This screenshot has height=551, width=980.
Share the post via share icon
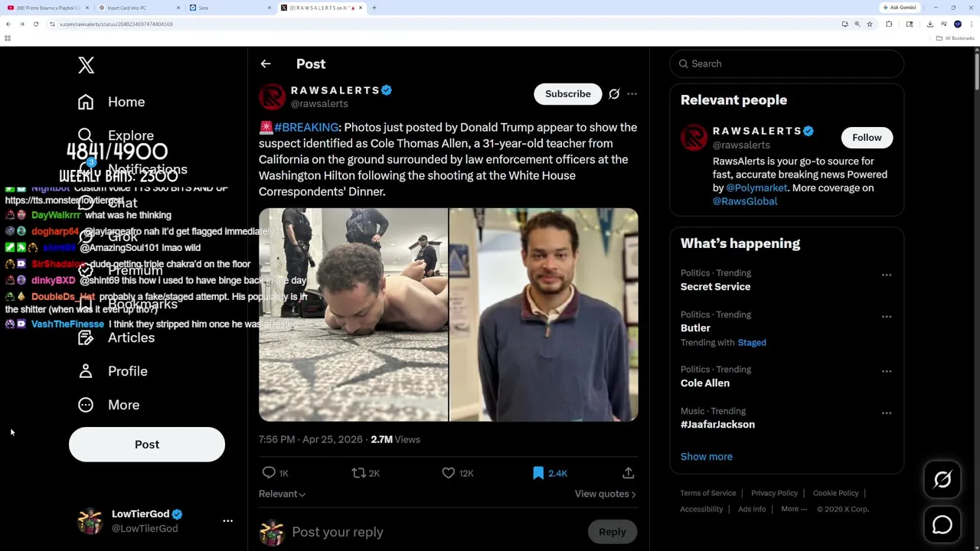click(x=628, y=473)
